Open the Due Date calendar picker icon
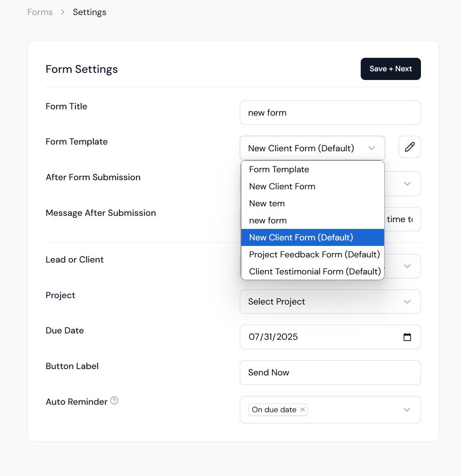The height and width of the screenshot is (476, 461). pyautogui.click(x=407, y=337)
